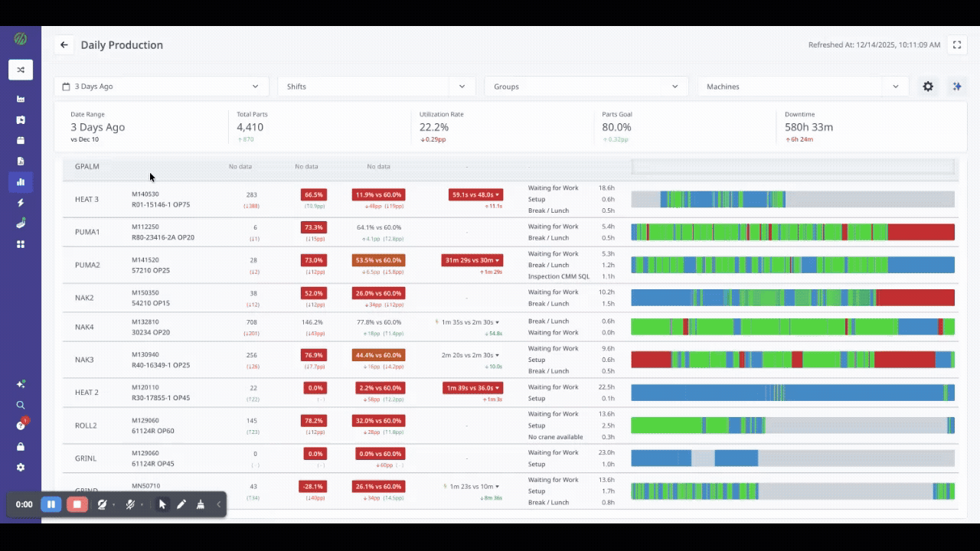Select the cursor tool in the recording toolbar

point(162,504)
